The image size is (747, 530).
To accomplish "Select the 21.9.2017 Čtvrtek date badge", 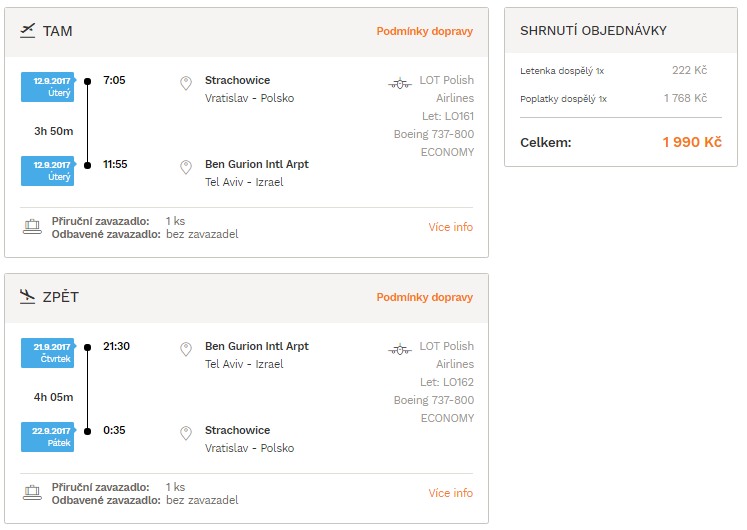I will click(x=48, y=353).
